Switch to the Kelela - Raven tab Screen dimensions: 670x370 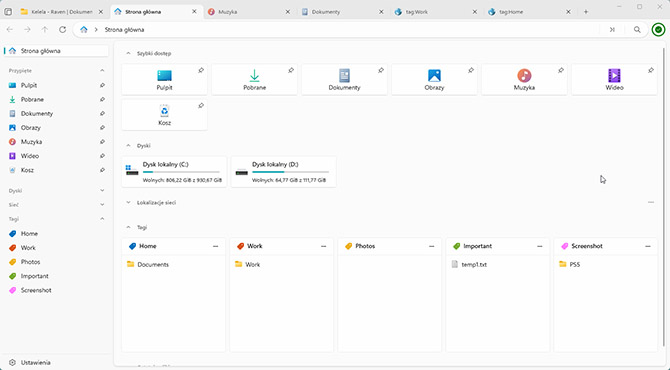pyautogui.click(x=62, y=12)
